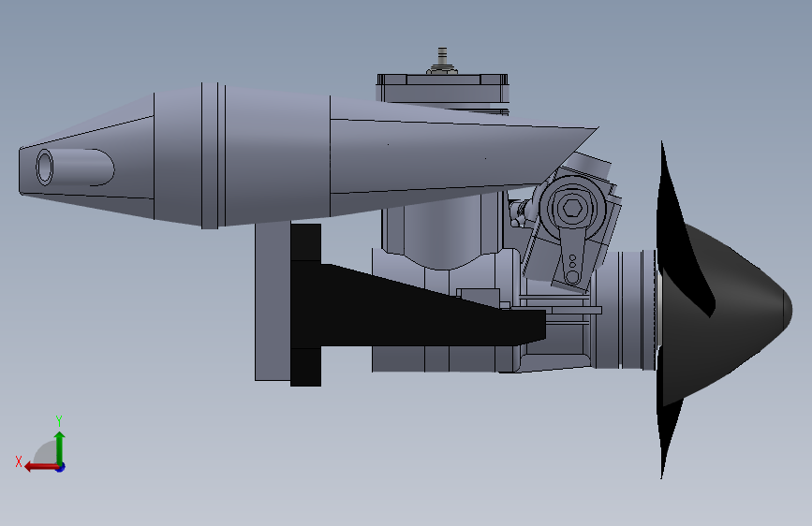Viewport: 812px width, 526px height.
Task: Select the cylinder head cooling fins
Action: coord(443,94)
